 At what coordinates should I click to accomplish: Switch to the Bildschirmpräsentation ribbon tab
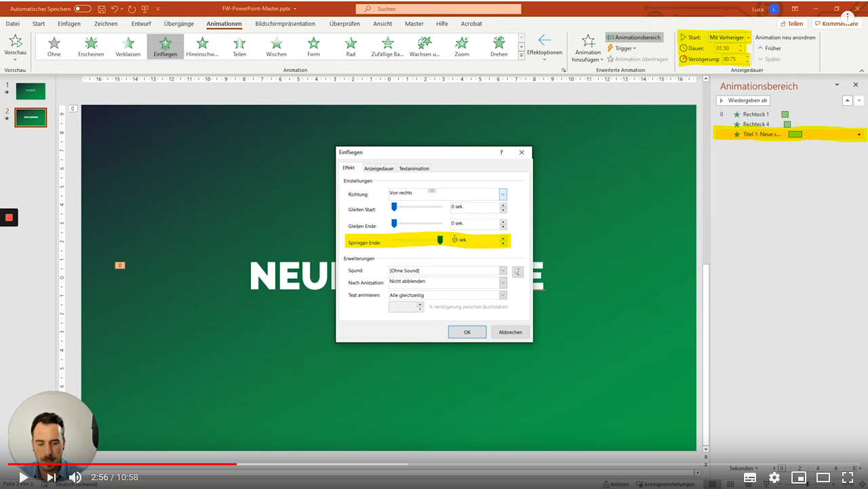click(285, 24)
